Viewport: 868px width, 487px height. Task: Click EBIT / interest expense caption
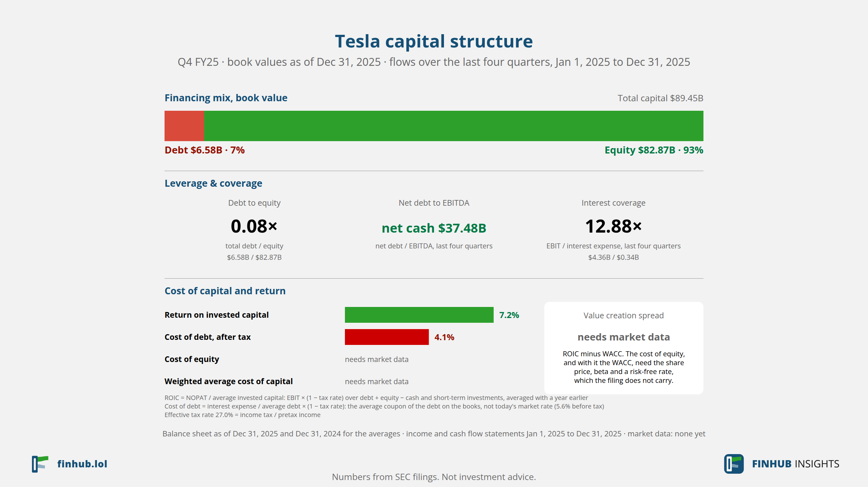click(x=614, y=246)
